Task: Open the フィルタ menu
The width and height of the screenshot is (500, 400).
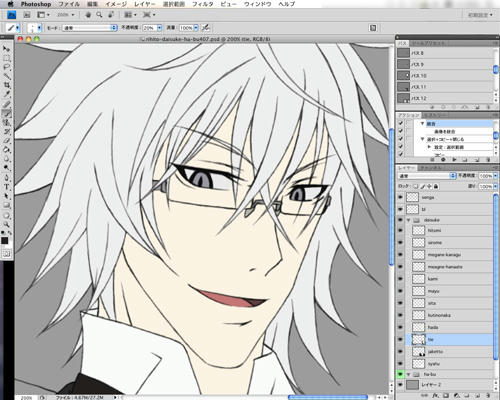Action: pos(203,4)
